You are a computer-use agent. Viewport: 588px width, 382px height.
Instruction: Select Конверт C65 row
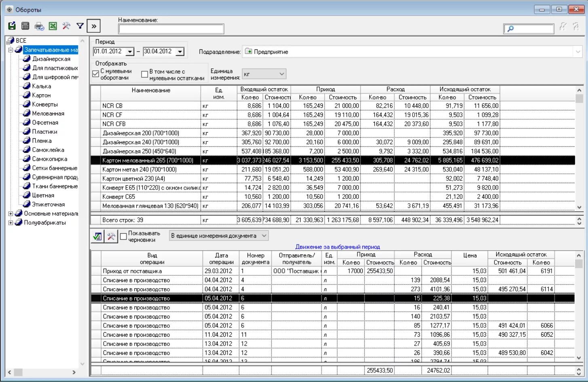tap(332, 196)
